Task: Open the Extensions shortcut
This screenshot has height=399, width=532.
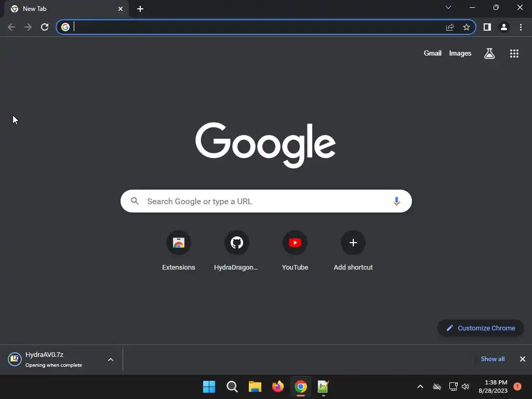Action: [179, 251]
